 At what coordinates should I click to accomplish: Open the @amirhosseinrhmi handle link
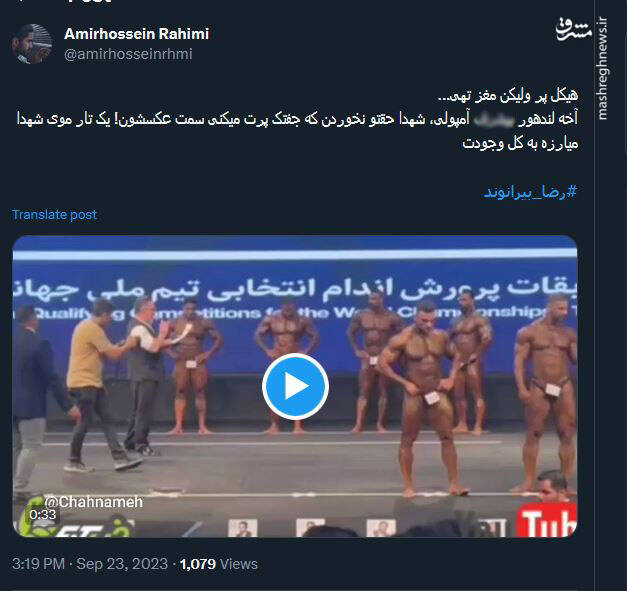pyautogui.click(x=128, y=54)
